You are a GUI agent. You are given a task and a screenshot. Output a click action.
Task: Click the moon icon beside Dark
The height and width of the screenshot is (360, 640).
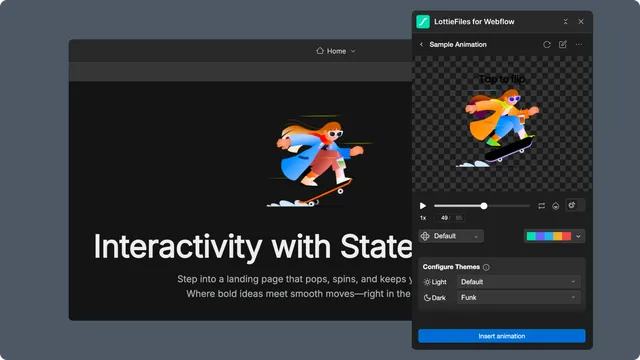[427, 298]
